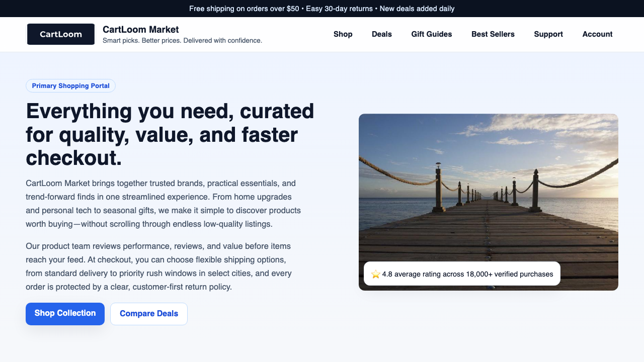
Task: Click the star icon in the rating badge
Action: pyautogui.click(x=375, y=274)
